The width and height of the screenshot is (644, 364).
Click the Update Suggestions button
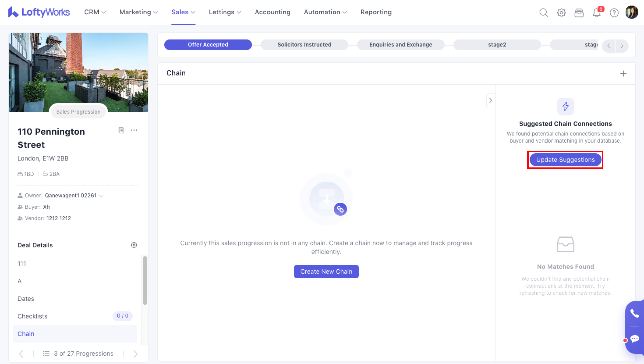pos(565,160)
